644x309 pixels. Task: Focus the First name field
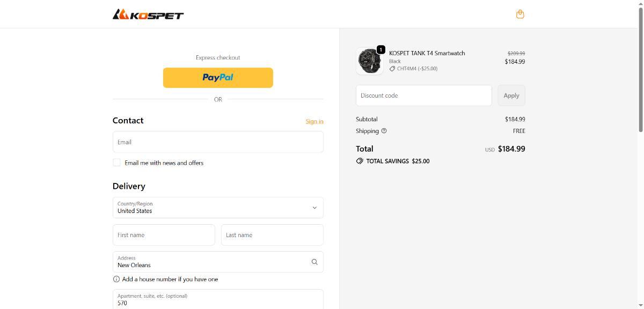click(164, 235)
